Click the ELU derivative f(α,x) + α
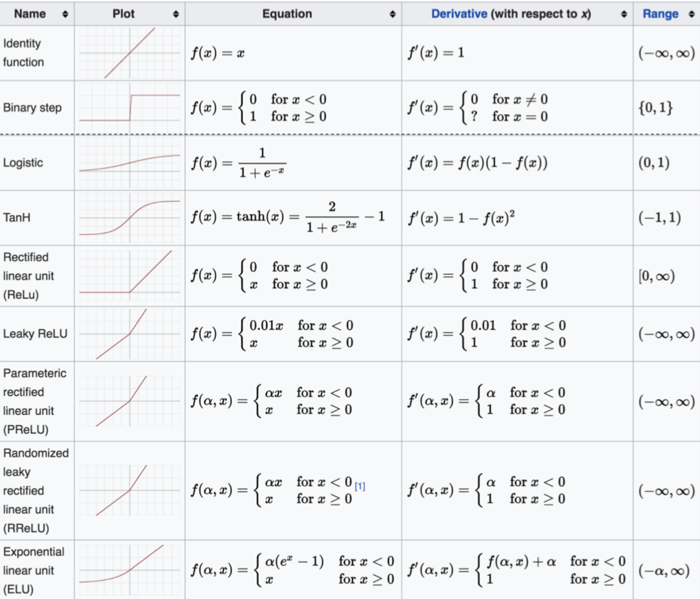This screenshot has width=700, height=599. 517,570
